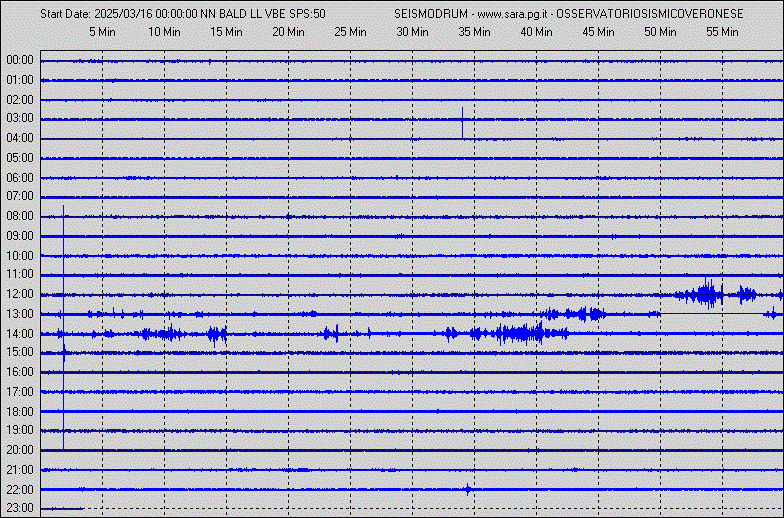
Task: Click the 15 Min column header
Action: click(226, 32)
